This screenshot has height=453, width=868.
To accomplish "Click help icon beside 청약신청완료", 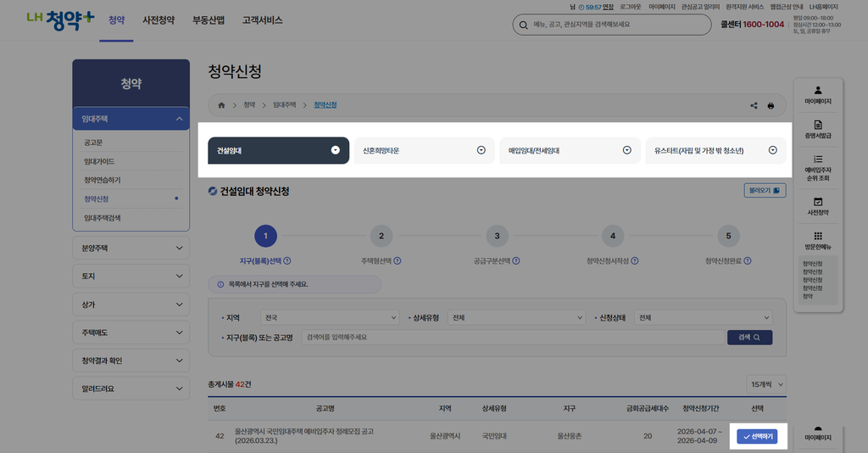I will [748, 260].
